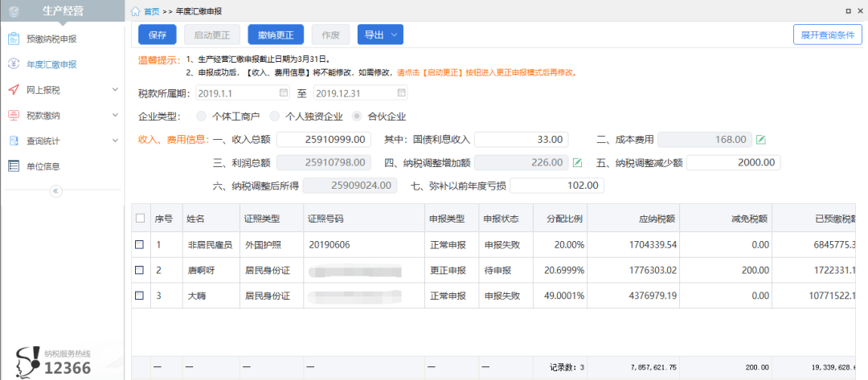Screen dimensions: 868x380
Task: Click the 年度汇缴申报 yen icon
Action: (x=14, y=64)
